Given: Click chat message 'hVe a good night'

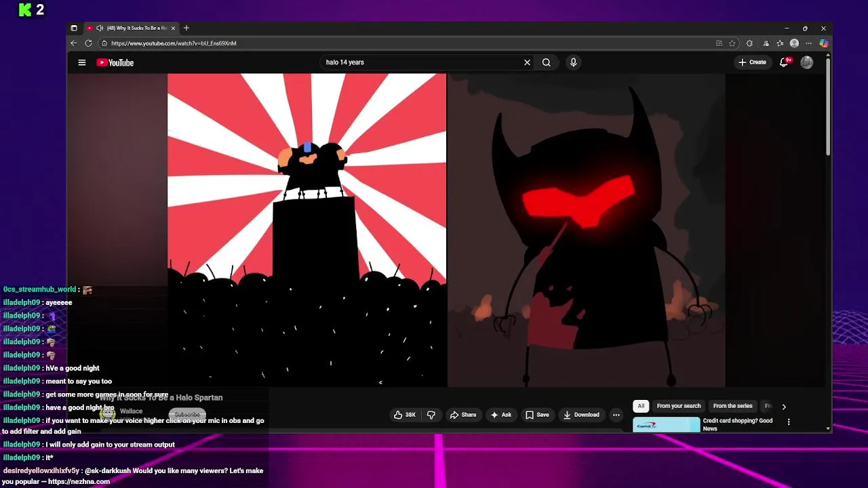Looking at the screenshot, I should (x=73, y=368).
